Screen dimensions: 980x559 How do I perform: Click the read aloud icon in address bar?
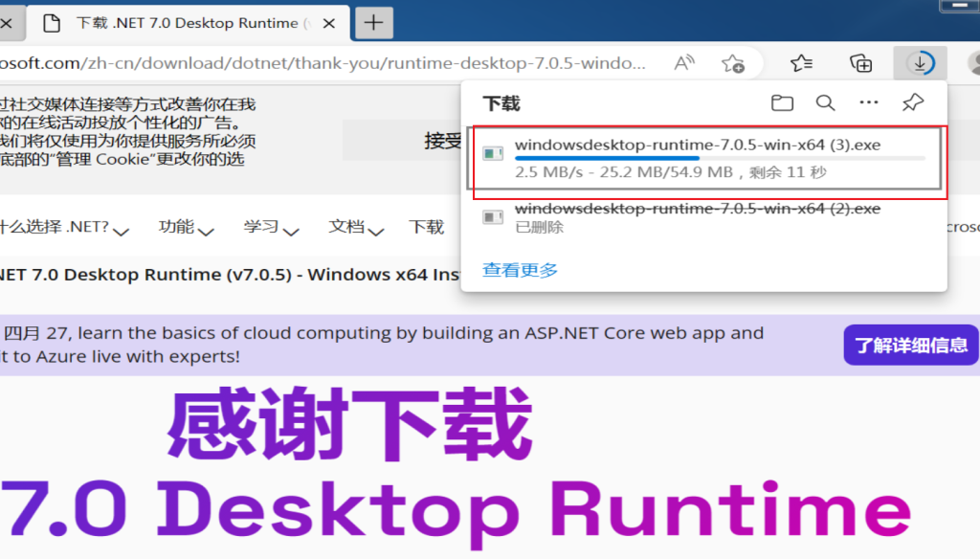click(684, 63)
